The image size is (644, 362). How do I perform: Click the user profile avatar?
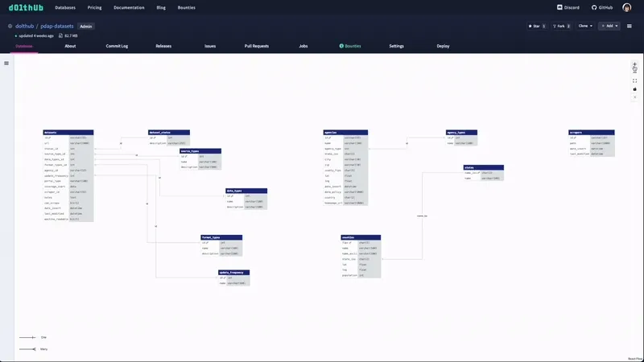point(627,7)
